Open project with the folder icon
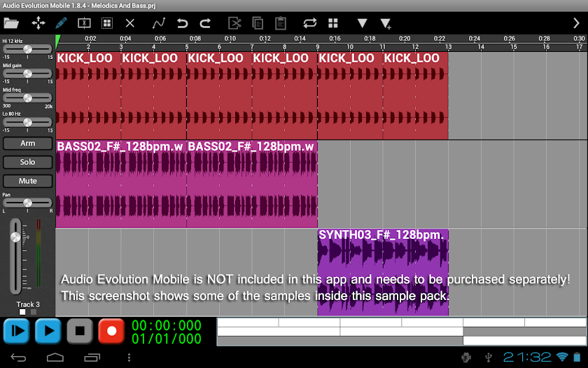 [x=11, y=23]
